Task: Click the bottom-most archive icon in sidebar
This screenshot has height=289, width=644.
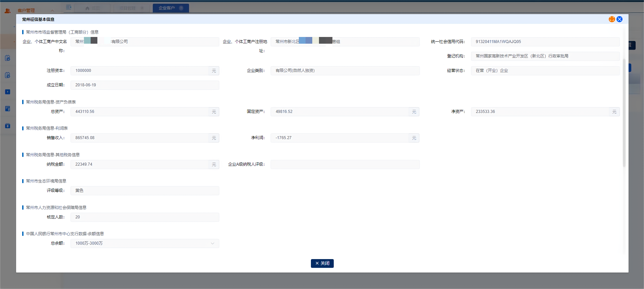Action: tap(7, 126)
